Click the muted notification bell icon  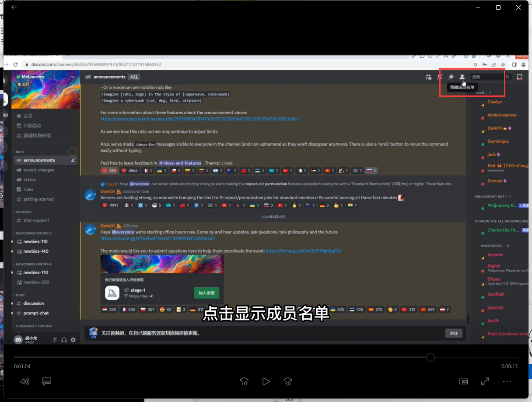coord(440,77)
